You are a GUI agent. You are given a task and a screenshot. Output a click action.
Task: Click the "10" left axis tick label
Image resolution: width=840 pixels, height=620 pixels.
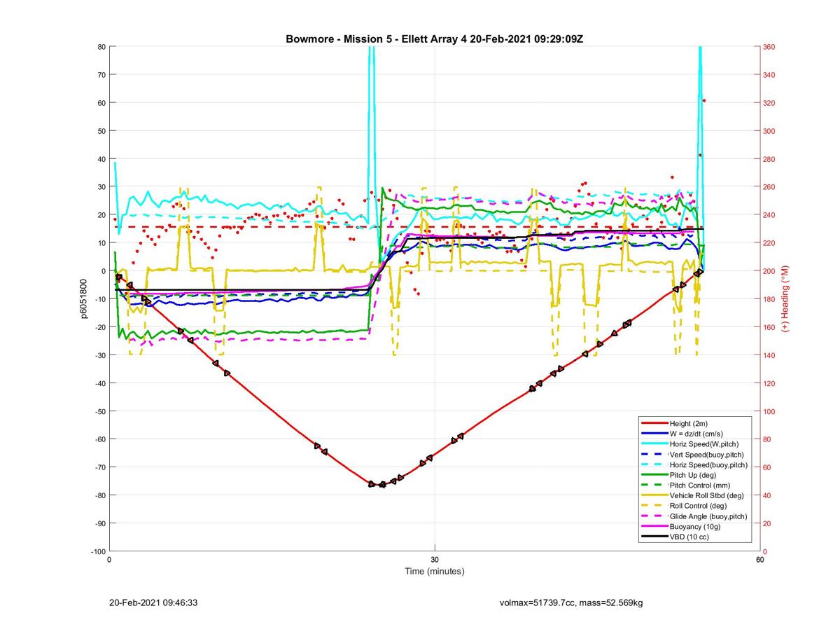(101, 243)
